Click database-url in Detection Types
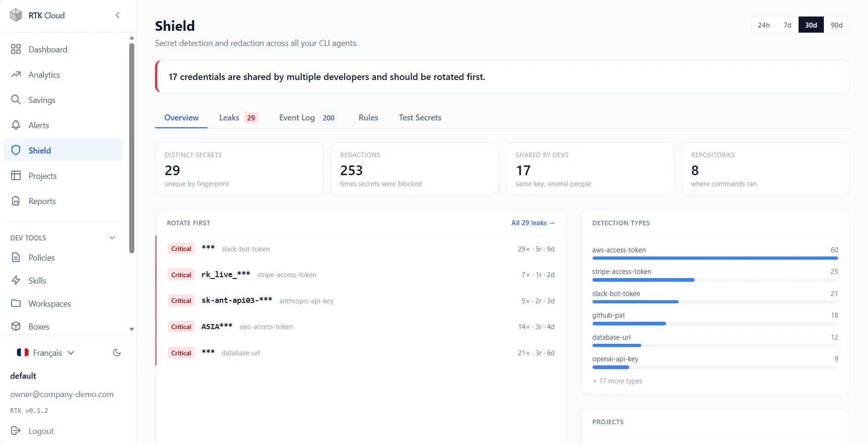 click(x=611, y=337)
